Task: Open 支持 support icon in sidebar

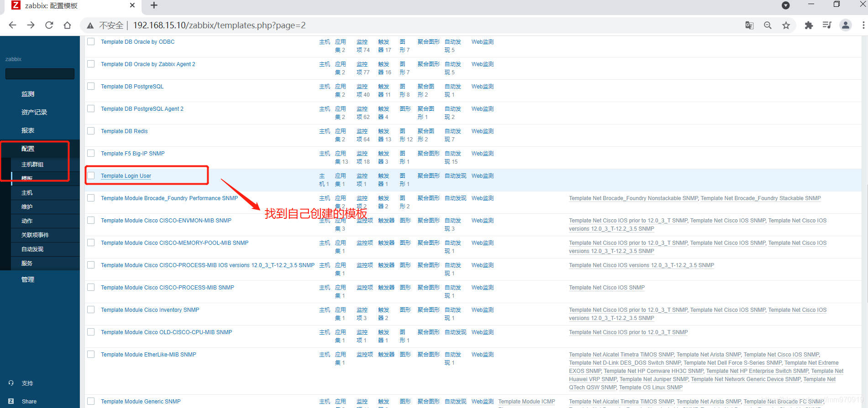Action: click(x=11, y=383)
